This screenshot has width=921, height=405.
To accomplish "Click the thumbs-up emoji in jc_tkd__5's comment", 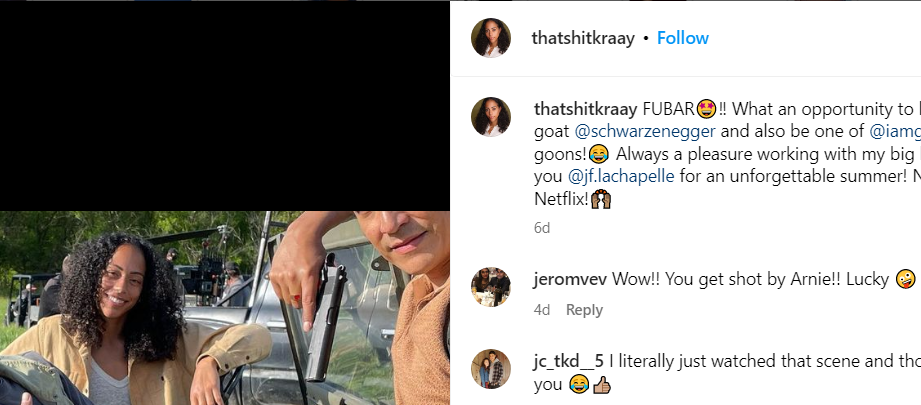I will (x=600, y=384).
